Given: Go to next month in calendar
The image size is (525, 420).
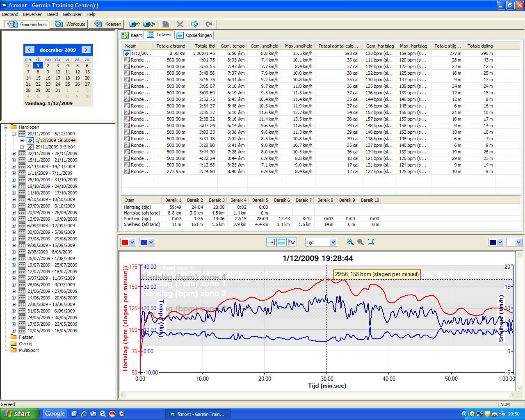Looking at the screenshot, I should coord(86,50).
